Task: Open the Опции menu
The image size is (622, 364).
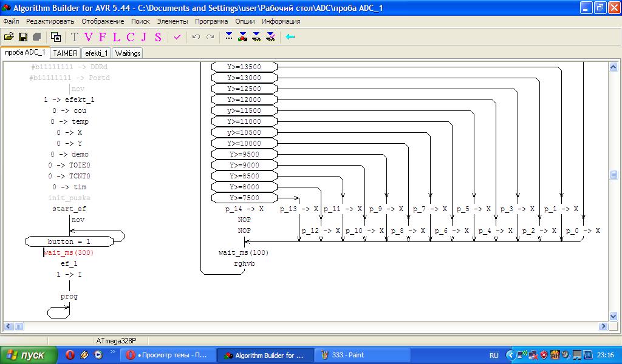Action: tap(245, 21)
